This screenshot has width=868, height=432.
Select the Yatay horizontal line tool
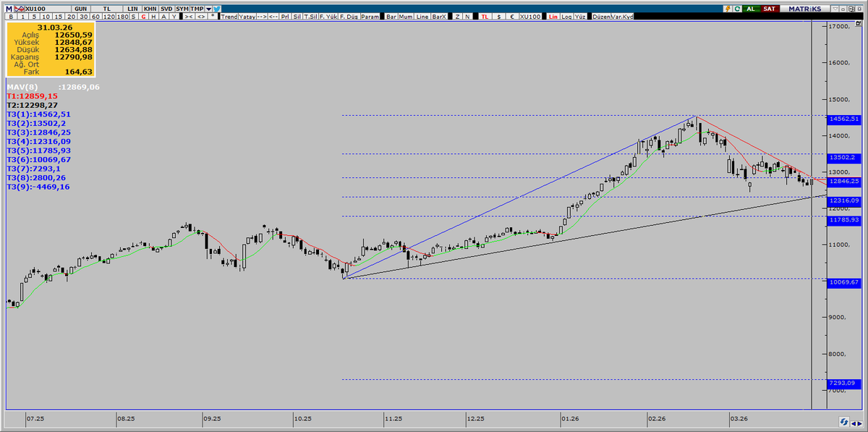tap(247, 16)
